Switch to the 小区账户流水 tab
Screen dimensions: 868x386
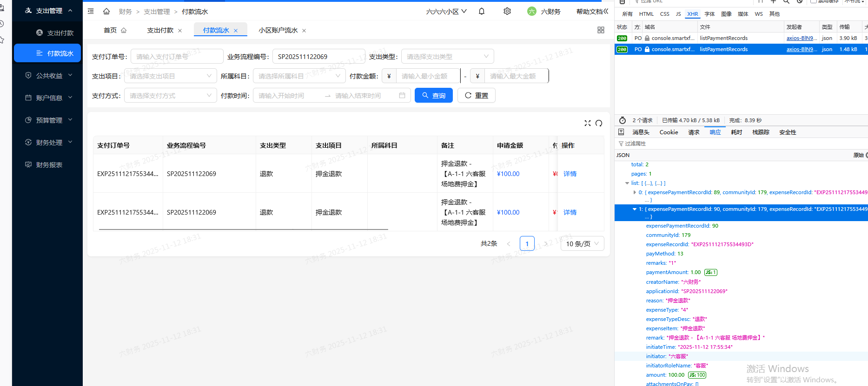(x=278, y=31)
